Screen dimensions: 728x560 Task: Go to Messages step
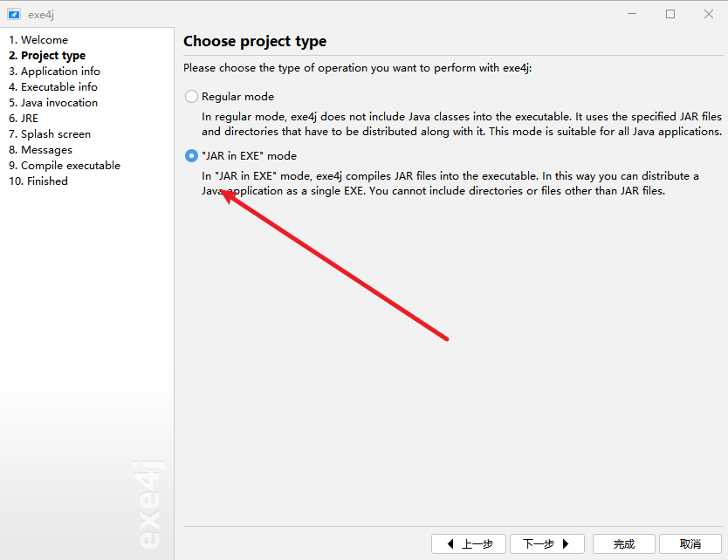click(40, 150)
